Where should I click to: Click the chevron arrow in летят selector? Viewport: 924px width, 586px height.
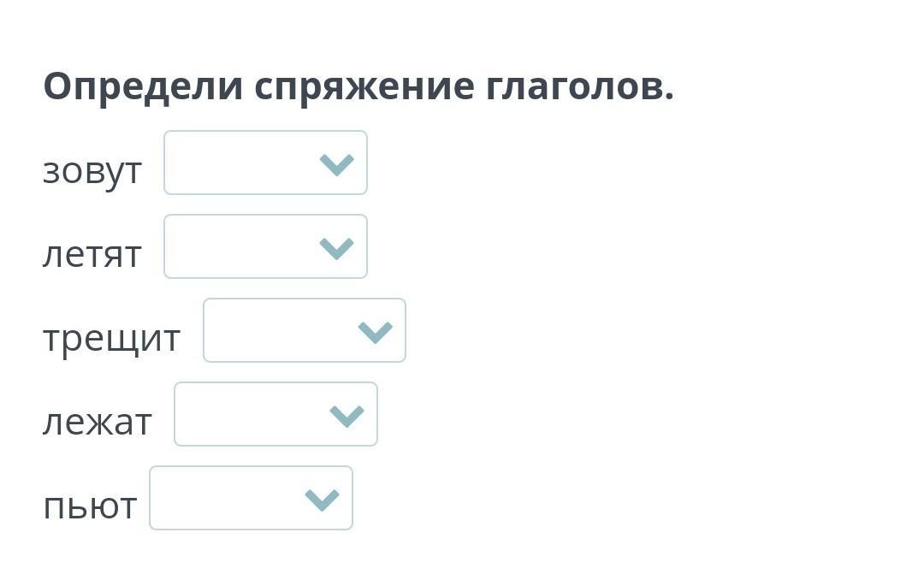click(x=336, y=247)
